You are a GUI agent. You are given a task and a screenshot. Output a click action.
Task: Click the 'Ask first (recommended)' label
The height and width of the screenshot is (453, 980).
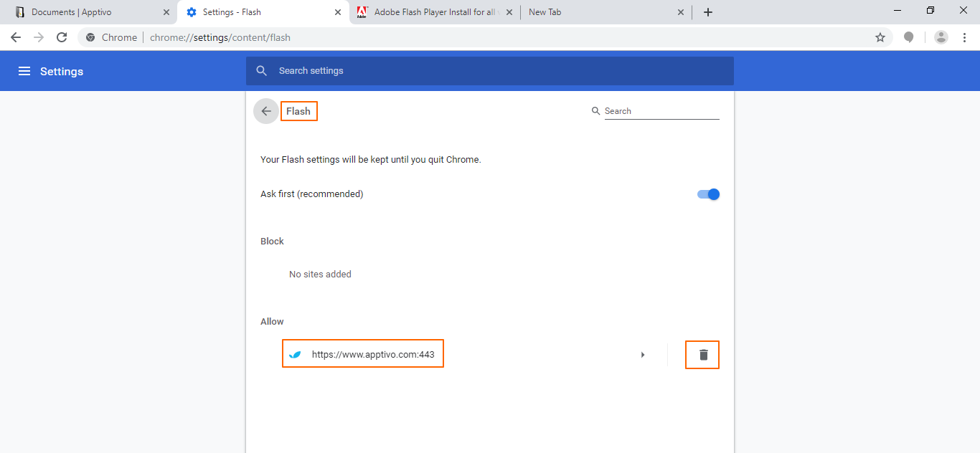(x=312, y=194)
